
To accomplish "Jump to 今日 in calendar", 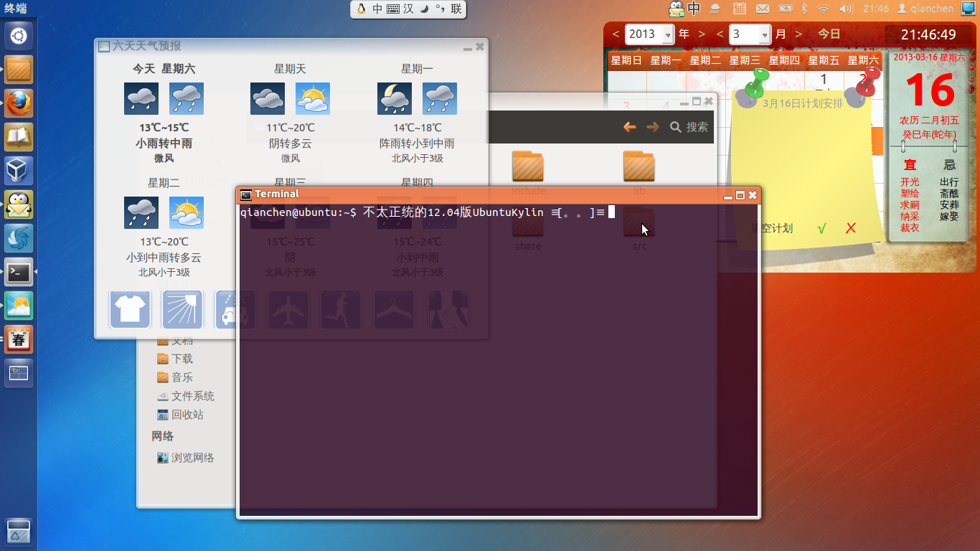I will (x=829, y=34).
